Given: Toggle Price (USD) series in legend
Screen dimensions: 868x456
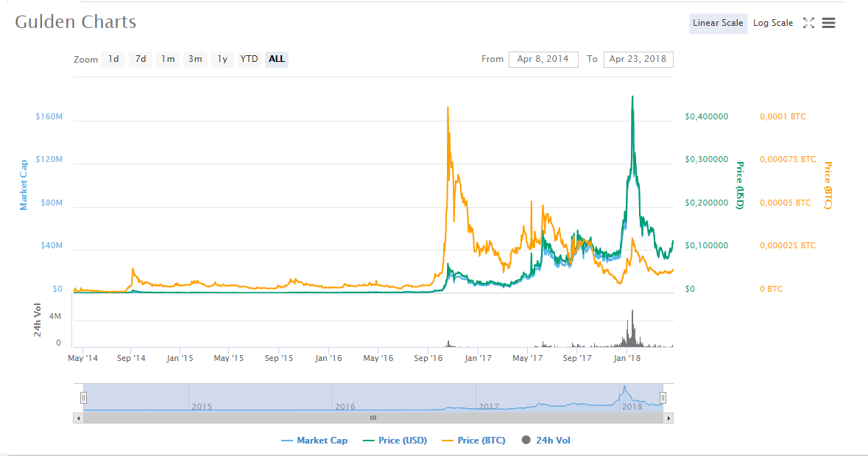Looking at the screenshot, I should [x=395, y=441].
